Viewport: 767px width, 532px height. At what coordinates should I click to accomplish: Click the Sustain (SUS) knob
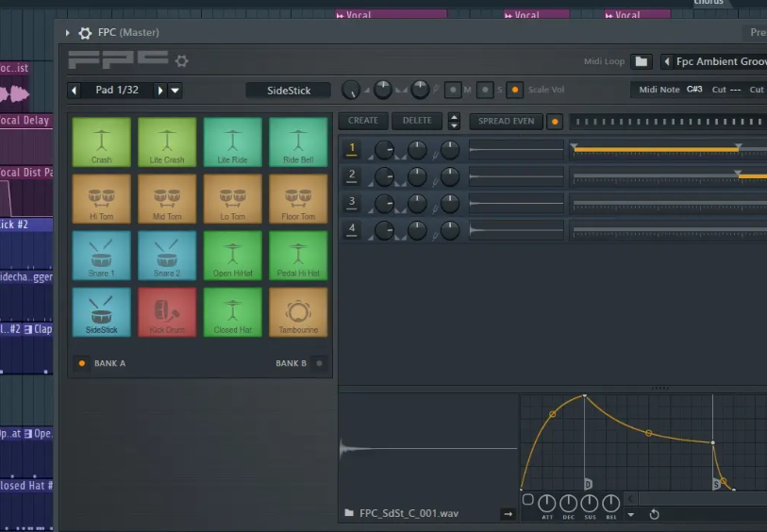(590, 503)
